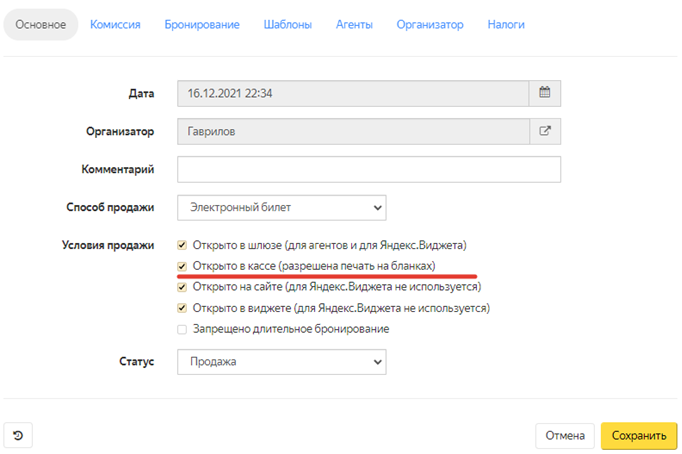Screen dimensions: 682x454
Task: Open the 'Статус' dropdown
Action: click(x=281, y=361)
